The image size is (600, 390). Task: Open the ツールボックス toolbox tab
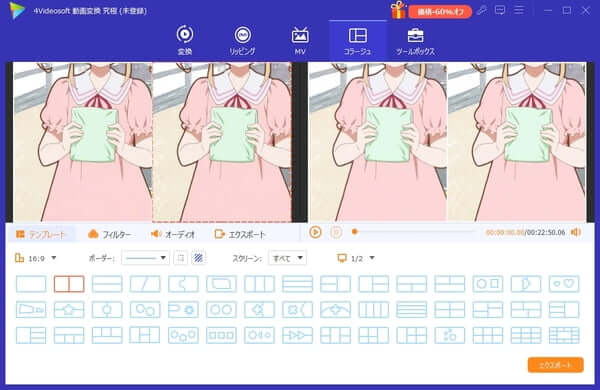(x=415, y=41)
